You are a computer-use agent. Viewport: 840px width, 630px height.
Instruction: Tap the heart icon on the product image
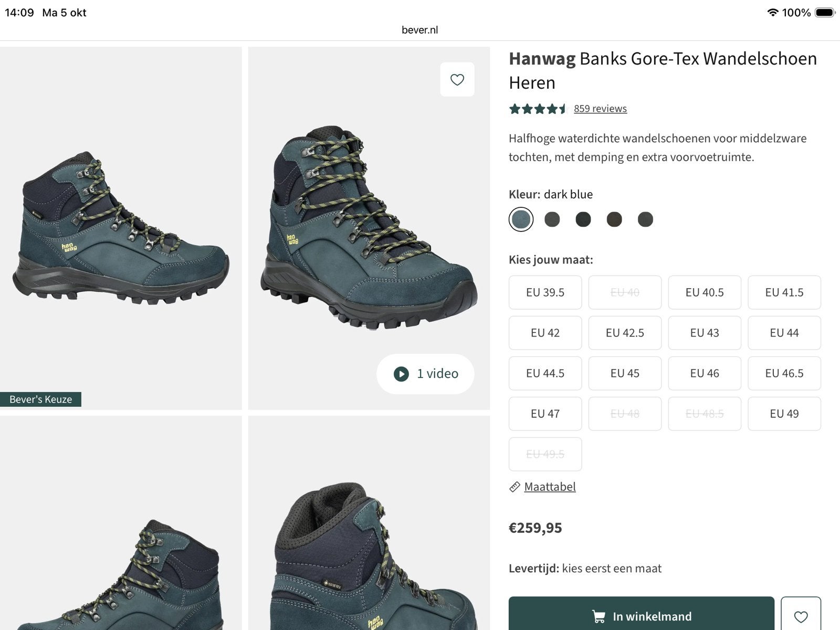pyautogui.click(x=457, y=79)
